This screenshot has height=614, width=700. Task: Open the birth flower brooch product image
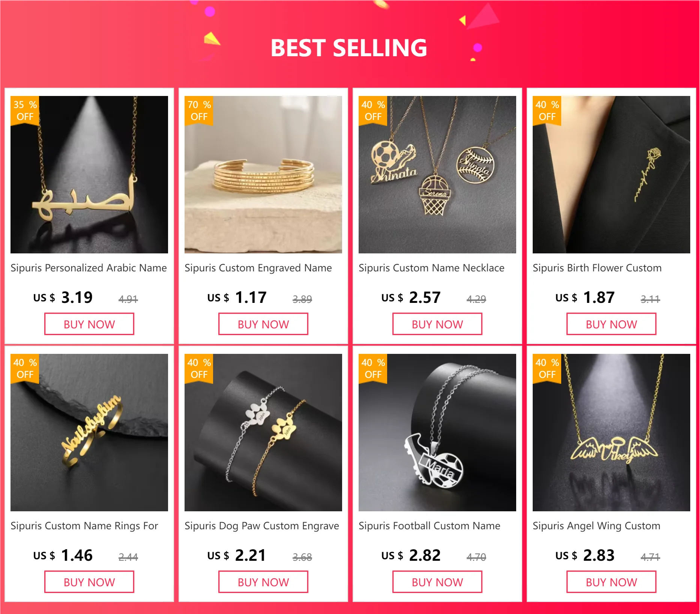[x=611, y=174]
